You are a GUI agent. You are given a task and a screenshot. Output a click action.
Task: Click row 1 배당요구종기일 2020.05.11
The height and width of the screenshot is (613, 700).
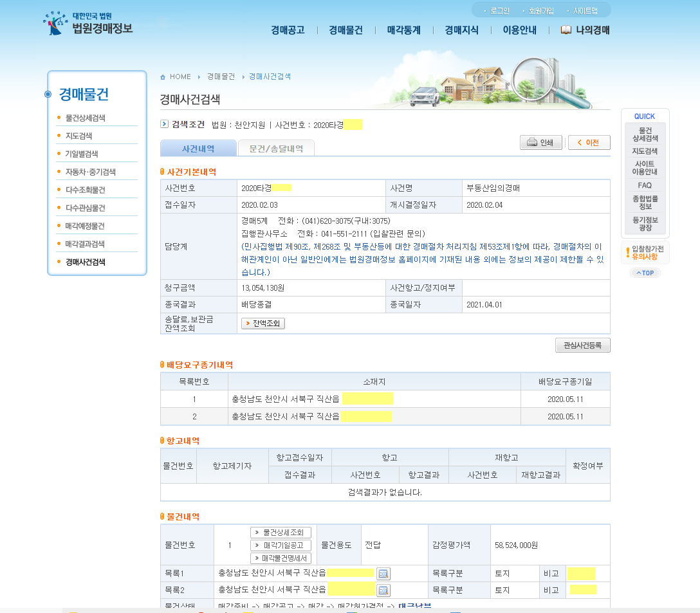click(x=565, y=399)
